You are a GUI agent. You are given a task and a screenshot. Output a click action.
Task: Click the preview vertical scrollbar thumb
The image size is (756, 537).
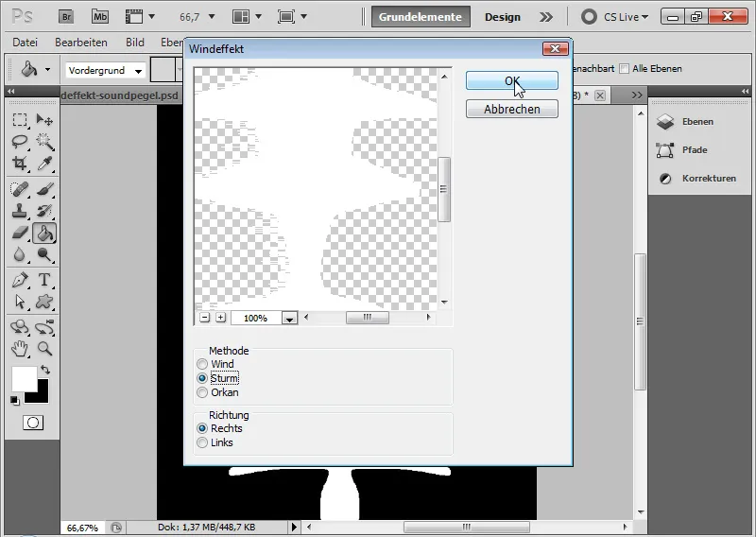point(444,189)
